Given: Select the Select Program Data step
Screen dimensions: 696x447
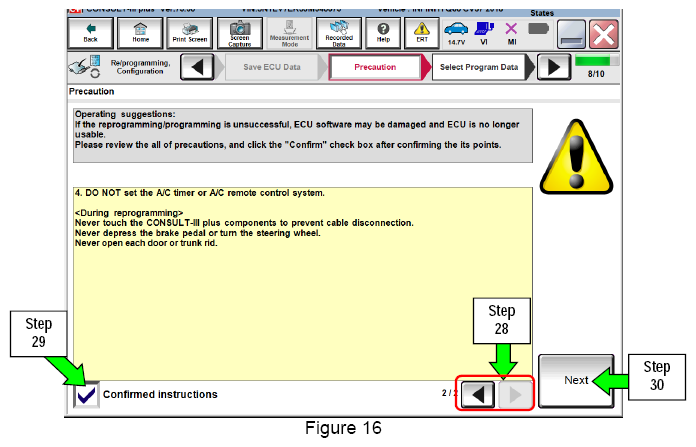Looking at the screenshot, I should point(479,67).
